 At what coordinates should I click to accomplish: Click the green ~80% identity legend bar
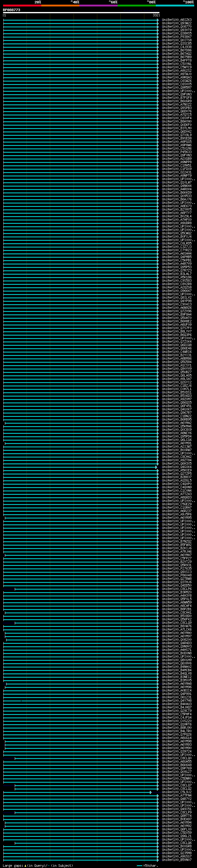137,6
